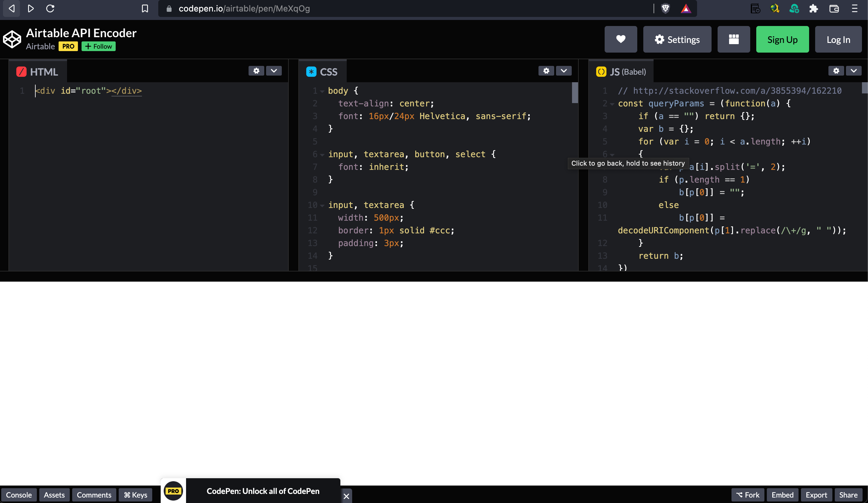Expand HTML editor dropdown chevron
Screen dimensions: 868x503
(274, 71)
